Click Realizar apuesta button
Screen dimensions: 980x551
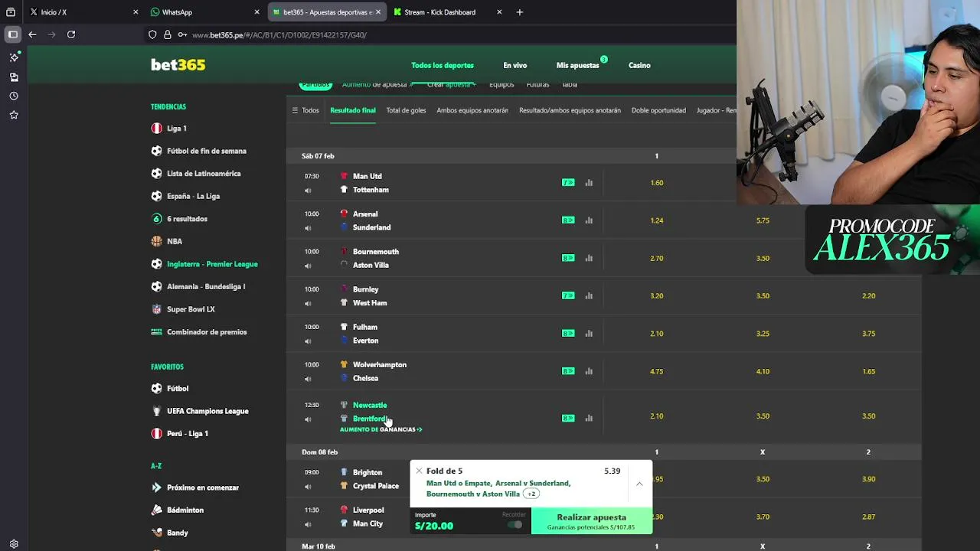pyautogui.click(x=591, y=521)
